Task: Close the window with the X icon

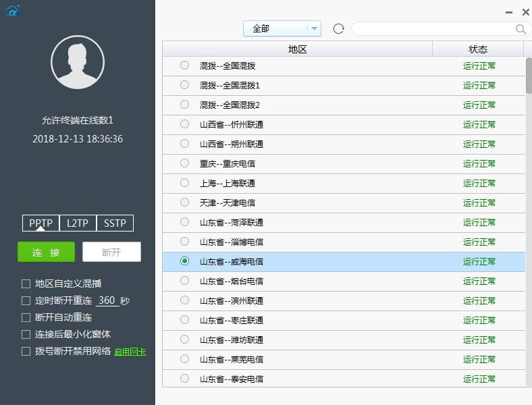Action: tap(525, 12)
